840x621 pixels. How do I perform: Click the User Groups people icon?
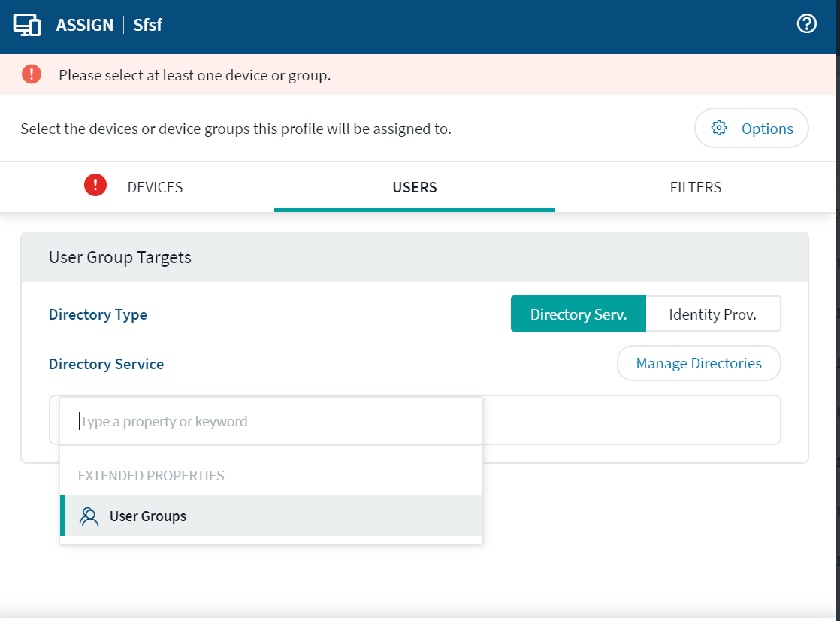coord(89,516)
